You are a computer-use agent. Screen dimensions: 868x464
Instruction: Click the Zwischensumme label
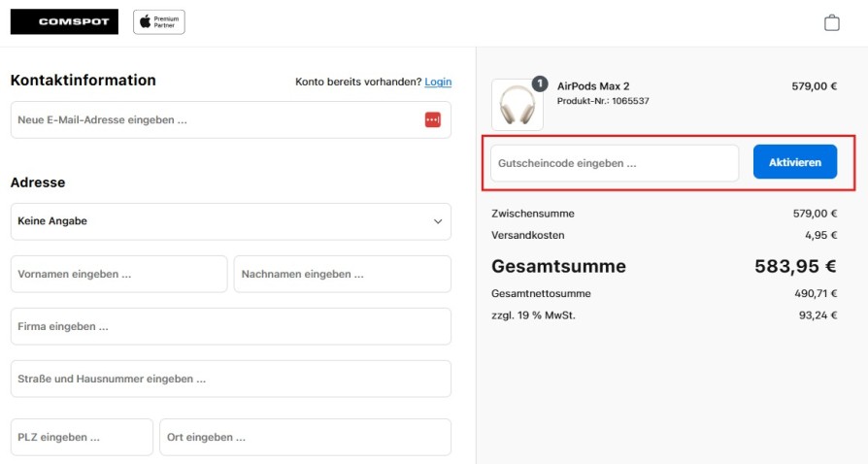(532, 214)
